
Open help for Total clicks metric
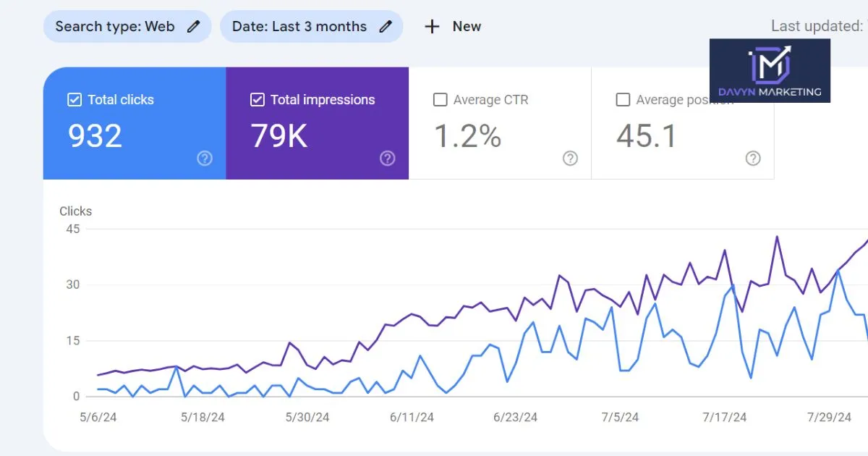(205, 159)
